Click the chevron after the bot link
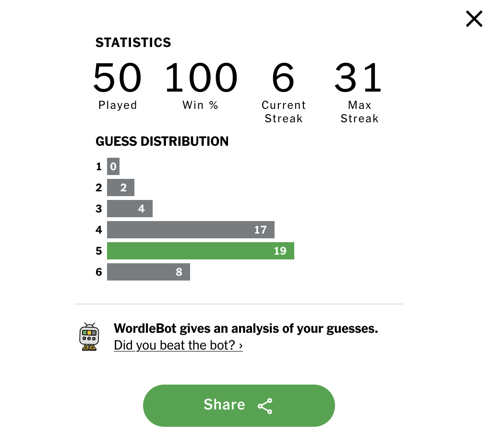This screenshot has height=445, width=504. (x=240, y=345)
